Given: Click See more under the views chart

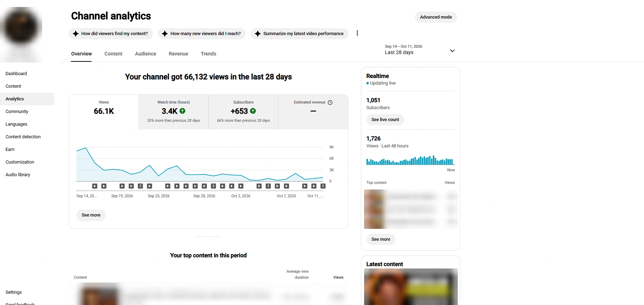Looking at the screenshot, I should pos(91,215).
